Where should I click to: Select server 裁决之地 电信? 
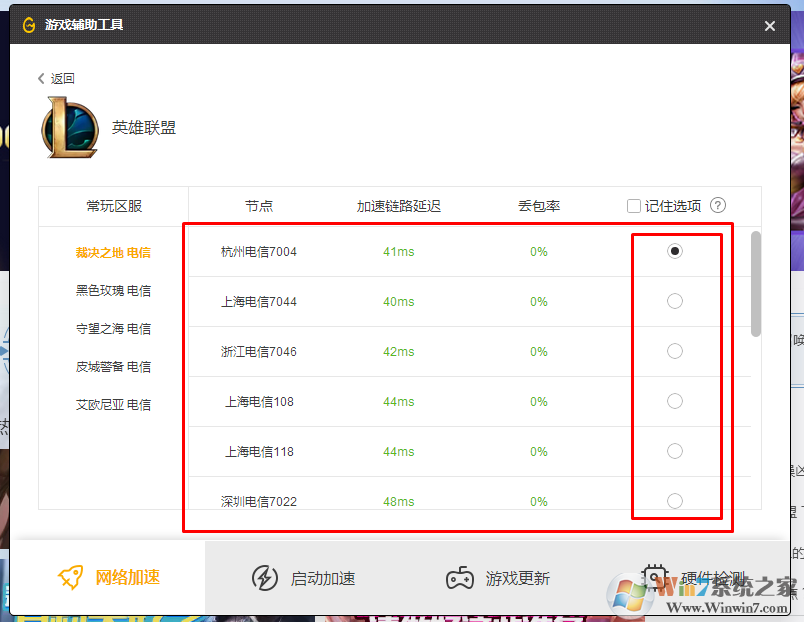tap(113, 253)
